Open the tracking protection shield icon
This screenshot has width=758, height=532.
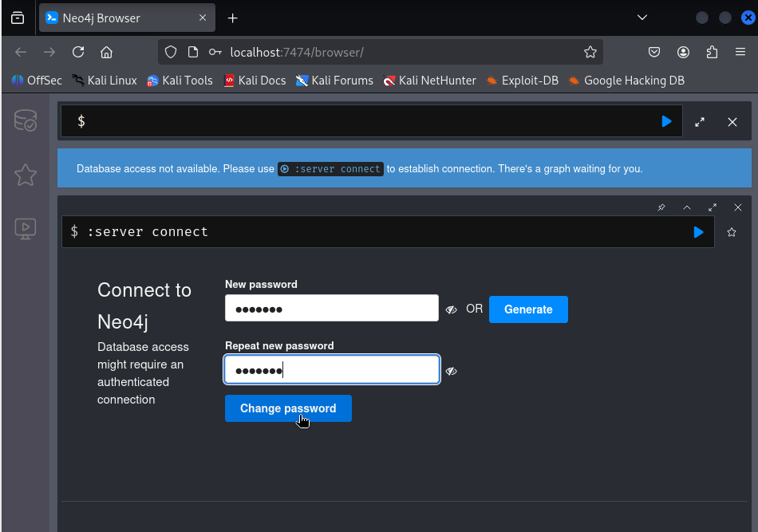point(171,52)
